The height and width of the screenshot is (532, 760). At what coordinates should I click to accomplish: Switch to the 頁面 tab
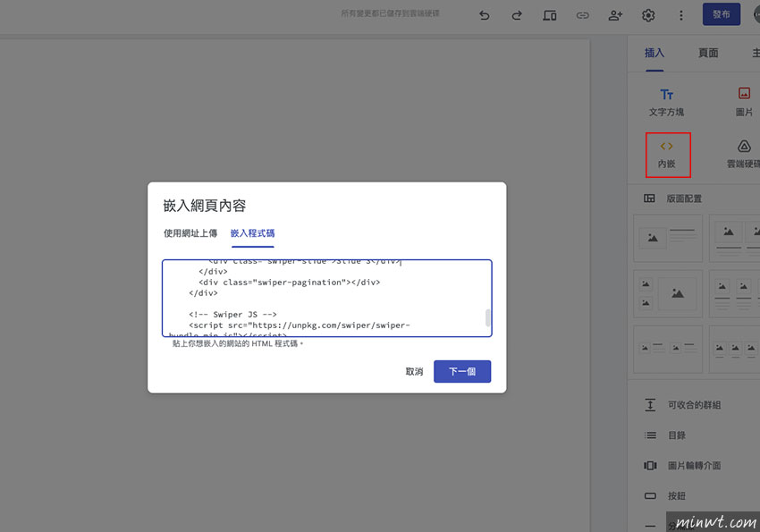pos(708,53)
